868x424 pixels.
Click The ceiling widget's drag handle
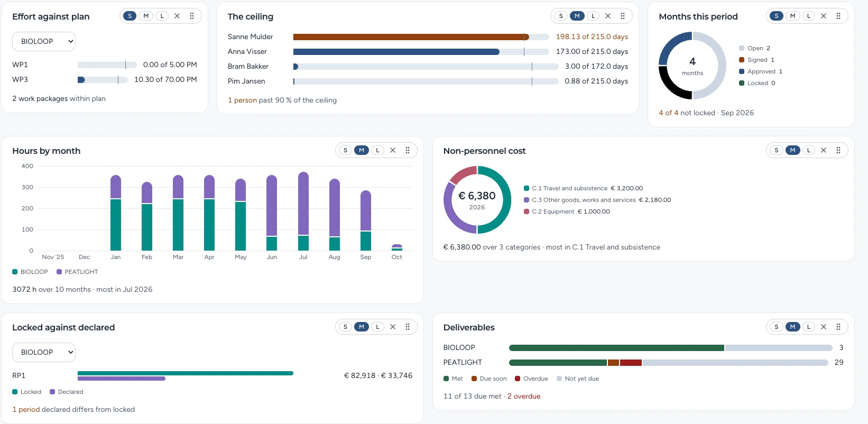pos(623,16)
